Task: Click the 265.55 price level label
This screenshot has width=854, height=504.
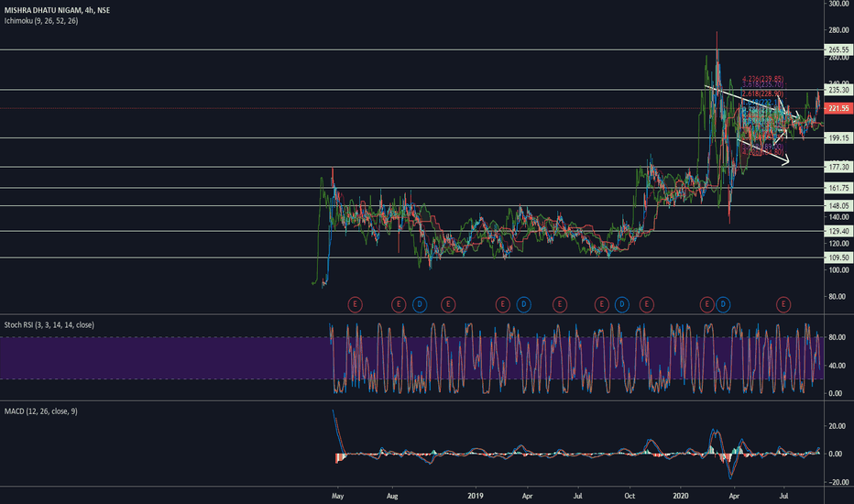Action: tap(838, 49)
